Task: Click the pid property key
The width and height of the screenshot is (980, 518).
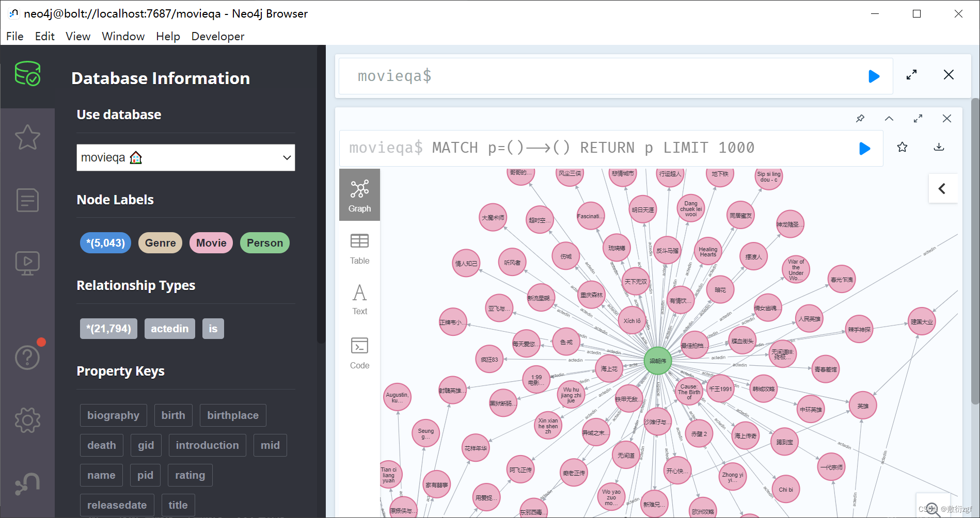Action: (x=145, y=475)
